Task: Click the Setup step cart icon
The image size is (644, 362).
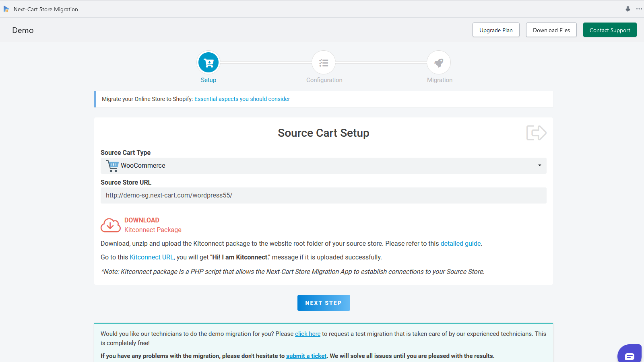Action: click(x=208, y=62)
